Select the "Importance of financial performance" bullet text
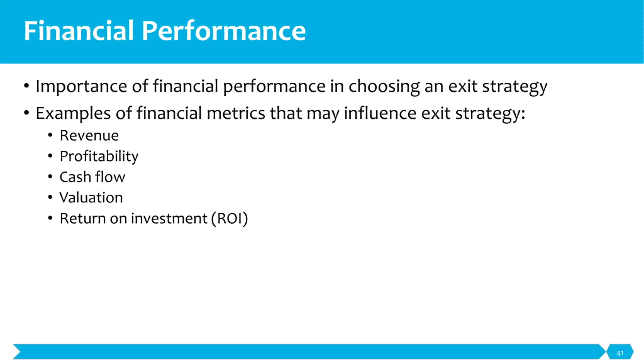This screenshot has width=644, height=362. pyautogui.click(x=292, y=87)
